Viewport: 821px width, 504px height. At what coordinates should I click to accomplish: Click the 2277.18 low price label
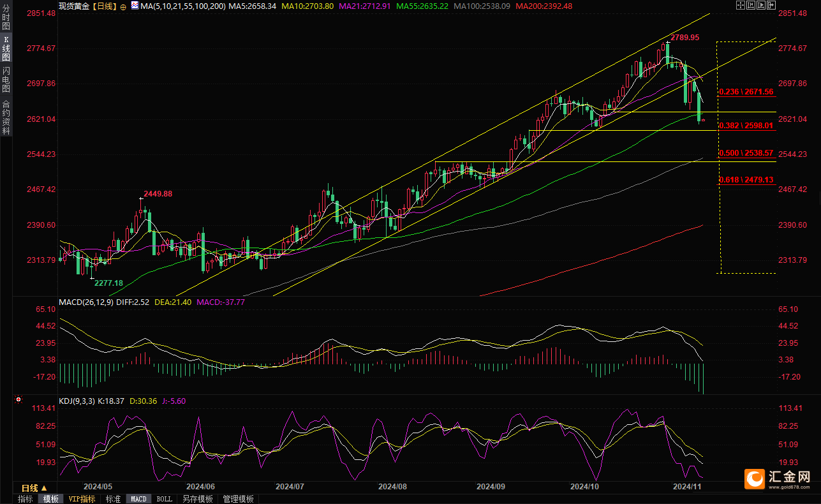coord(108,283)
